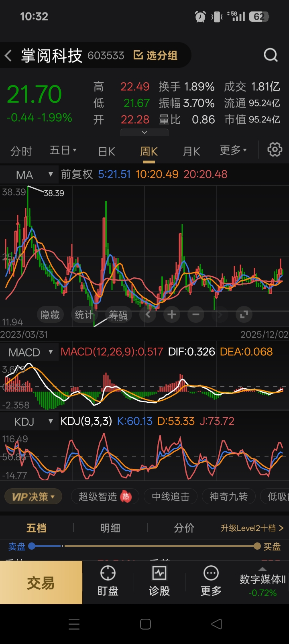Tap the 筹码 chart button

[x=118, y=315]
